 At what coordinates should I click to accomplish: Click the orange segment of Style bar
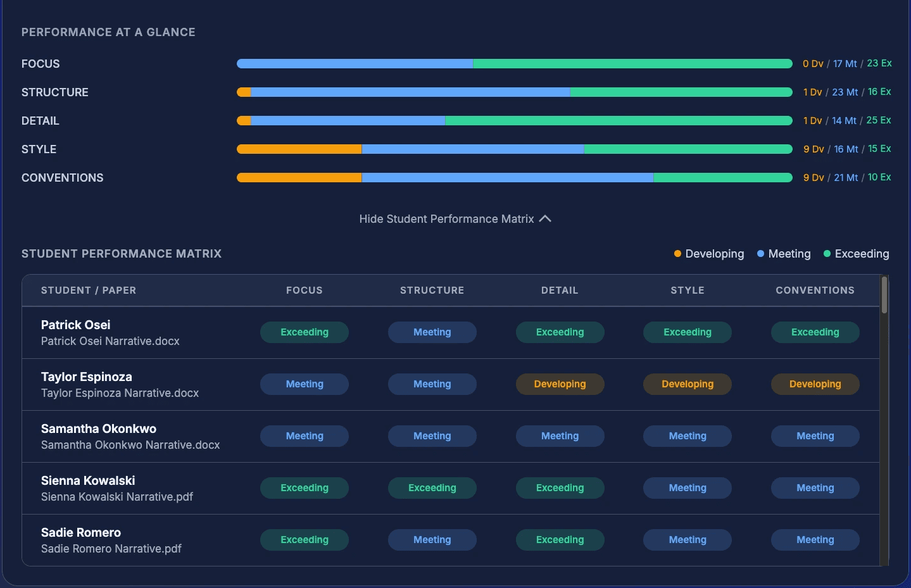(299, 149)
